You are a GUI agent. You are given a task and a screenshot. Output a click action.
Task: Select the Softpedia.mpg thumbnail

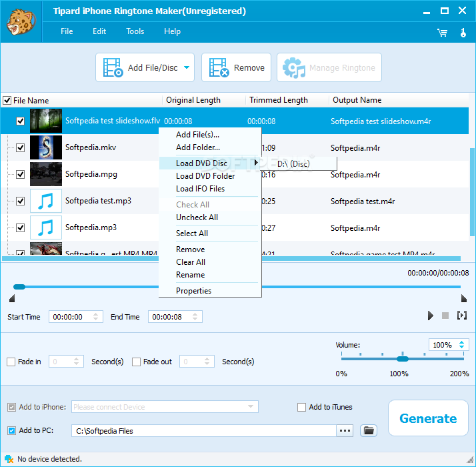[x=46, y=174]
